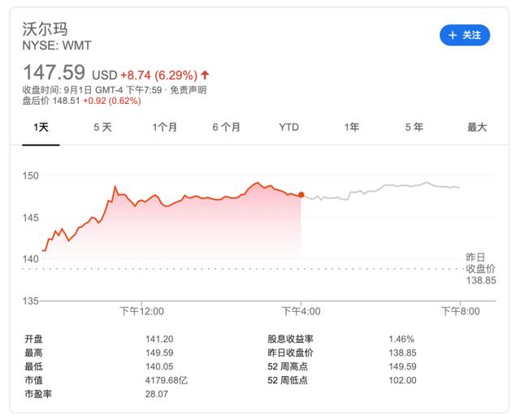Show the 6 个月 chart range
The height and width of the screenshot is (420, 520).
[226, 128]
